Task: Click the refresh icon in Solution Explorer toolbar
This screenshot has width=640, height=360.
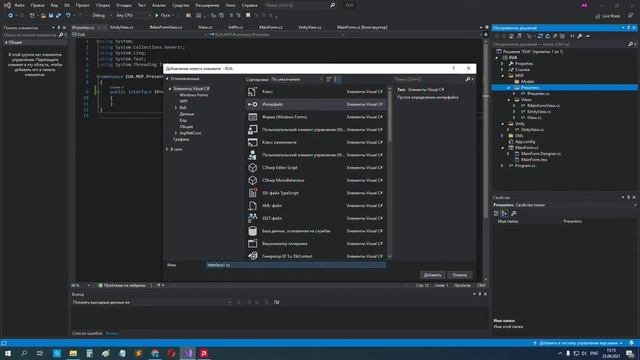Action: click(548, 36)
